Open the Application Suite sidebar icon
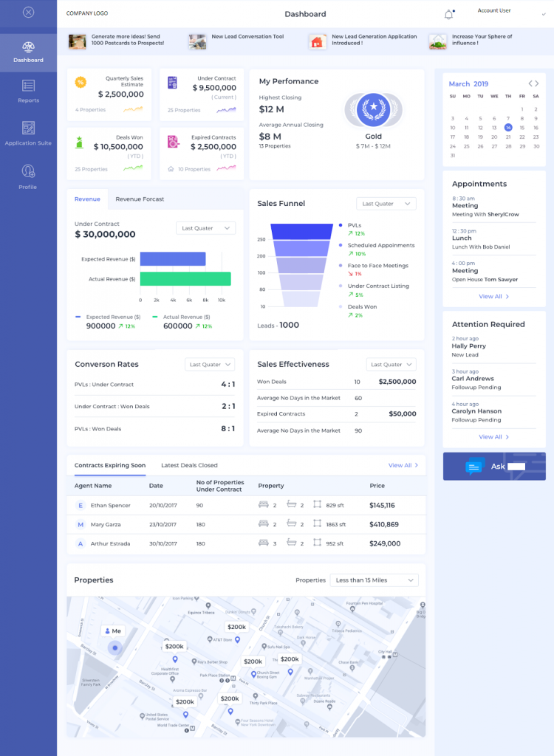The height and width of the screenshot is (756, 554). tap(28, 128)
